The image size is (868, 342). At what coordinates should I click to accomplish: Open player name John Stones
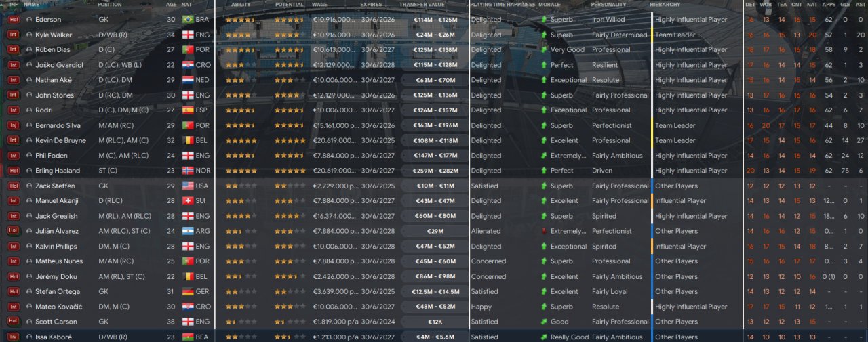(x=54, y=95)
